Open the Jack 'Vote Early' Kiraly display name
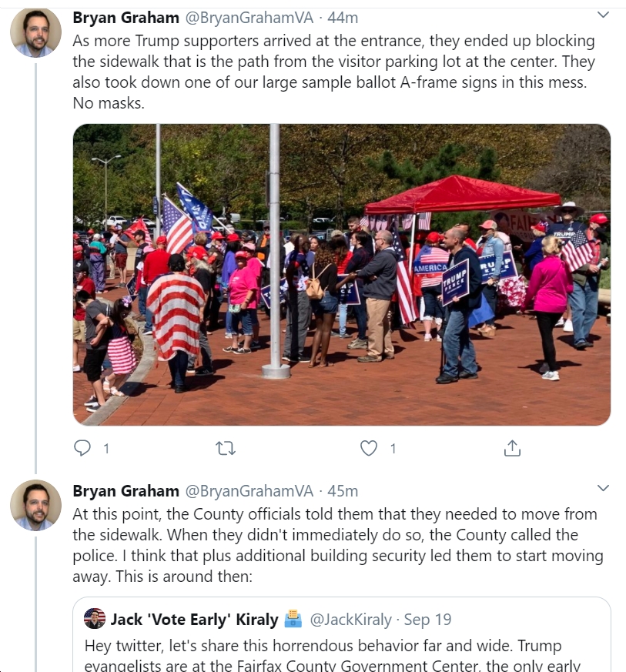 [x=195, y=620]
